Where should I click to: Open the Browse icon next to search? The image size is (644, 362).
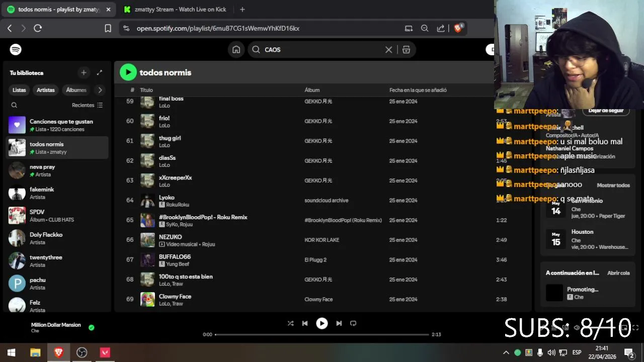(406, 49)
